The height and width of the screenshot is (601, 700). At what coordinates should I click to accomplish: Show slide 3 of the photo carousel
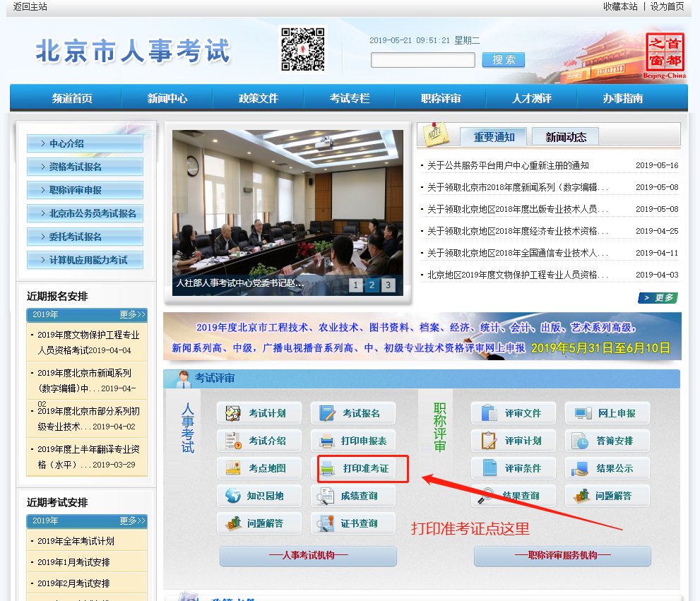pos(388,285)
